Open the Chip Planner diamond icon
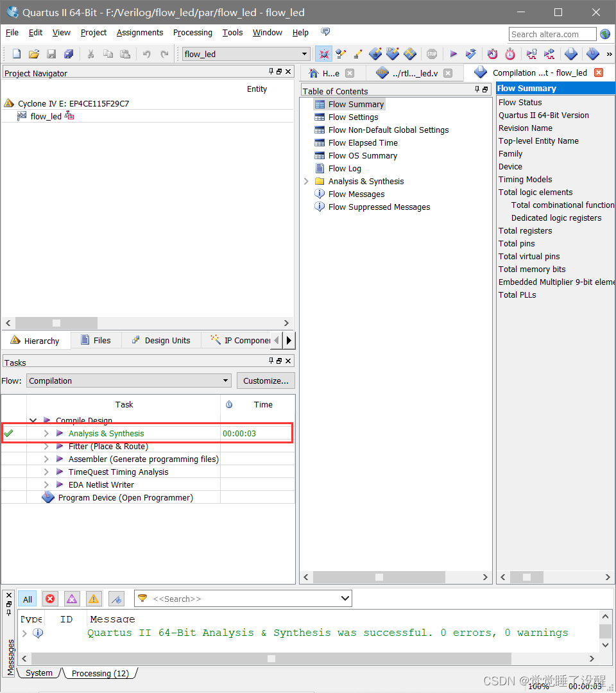 [410, 54]
